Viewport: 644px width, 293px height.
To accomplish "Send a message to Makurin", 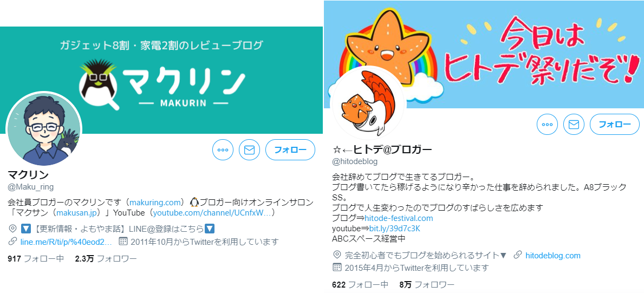I will [249, 150].
